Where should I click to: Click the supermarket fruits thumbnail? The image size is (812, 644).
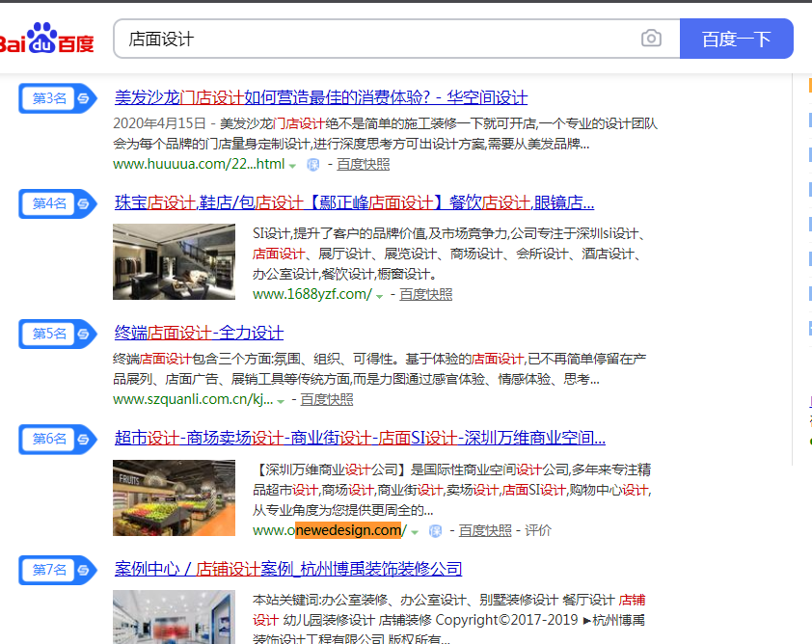point(174,497)
